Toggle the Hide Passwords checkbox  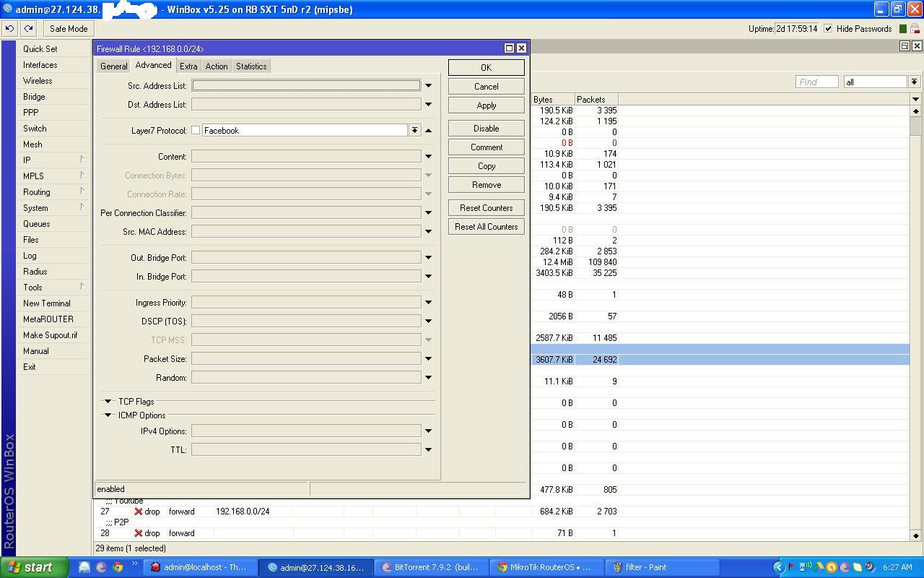[x=828, y=29]
